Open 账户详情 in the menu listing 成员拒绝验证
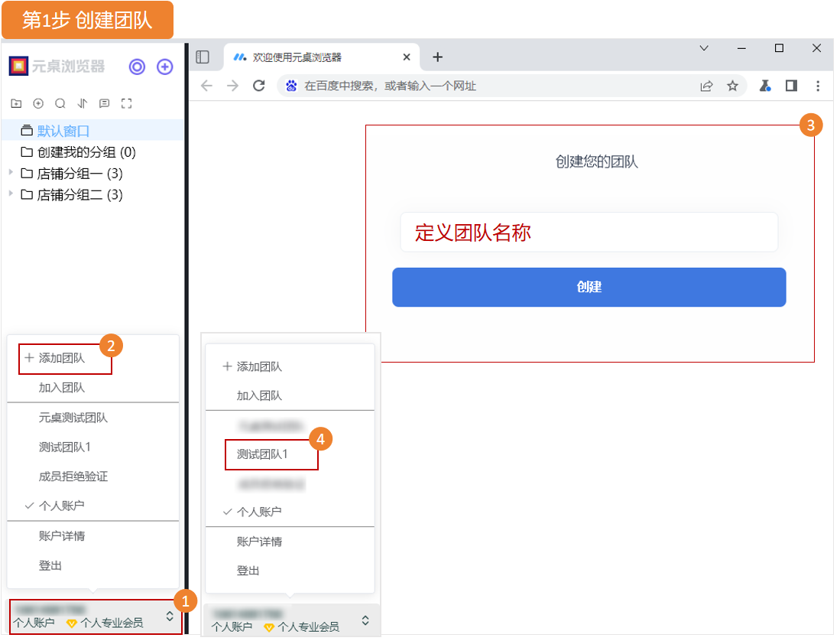The width and height of the screenshot is (840, 641). pos(62,536)
